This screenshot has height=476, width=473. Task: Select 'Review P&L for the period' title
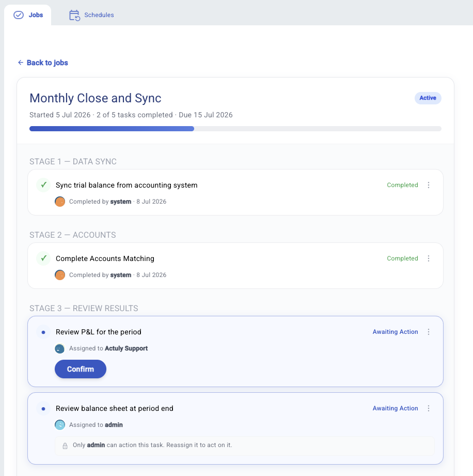coord(98,332)
